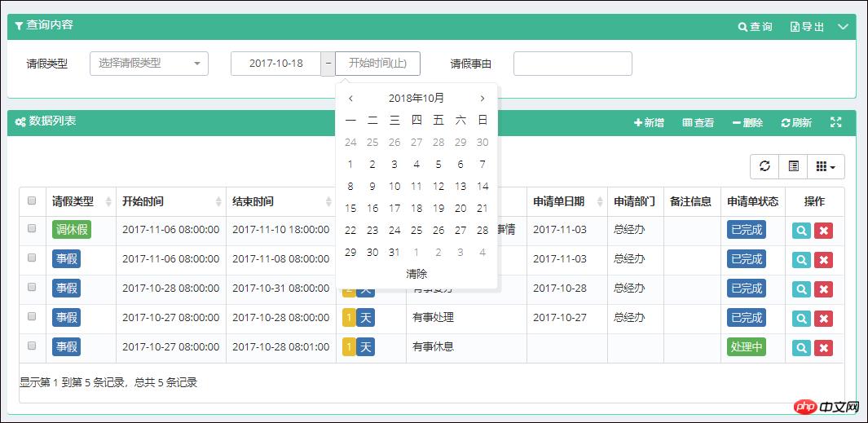View details of the 调休假 row

point(801,231)
